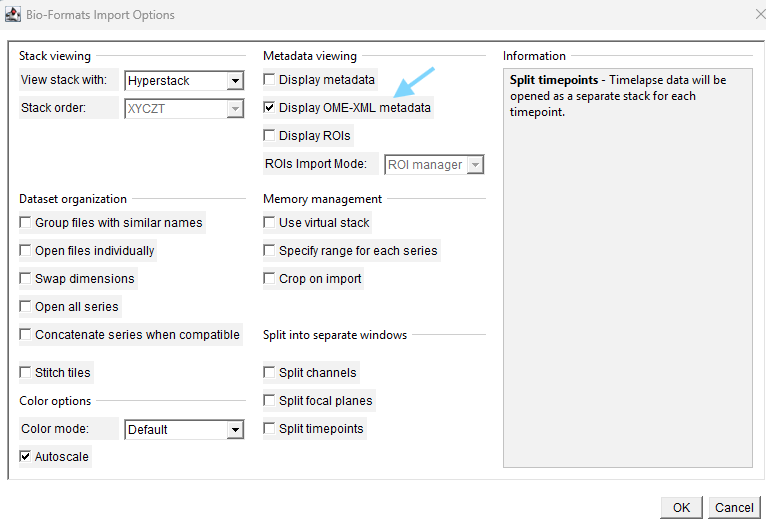Click the Bio-Formats microscope icon in title bar
Screen dimensions: 766x524
coord(13,15)
